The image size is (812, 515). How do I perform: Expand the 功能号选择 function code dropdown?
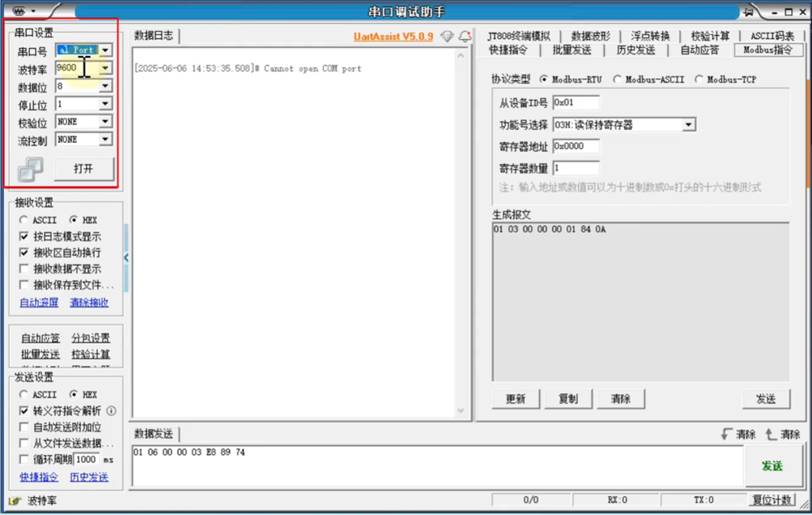click(689, 125)
